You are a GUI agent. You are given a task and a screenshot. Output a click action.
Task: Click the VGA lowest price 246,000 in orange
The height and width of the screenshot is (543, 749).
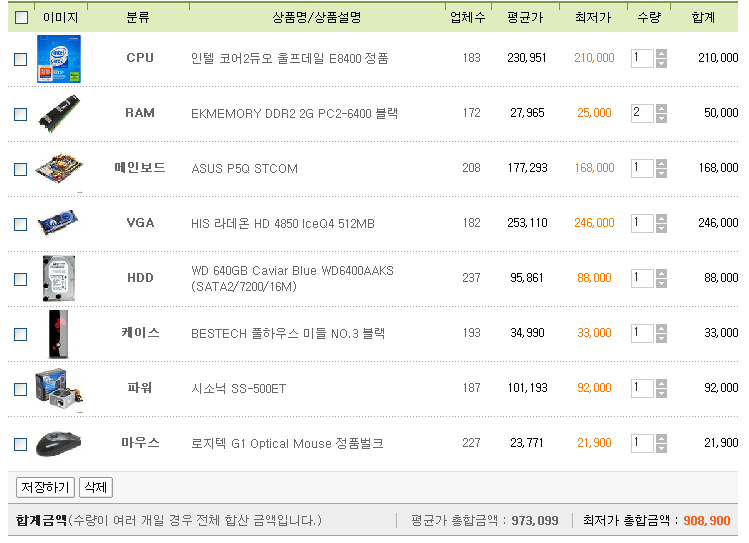594,223
